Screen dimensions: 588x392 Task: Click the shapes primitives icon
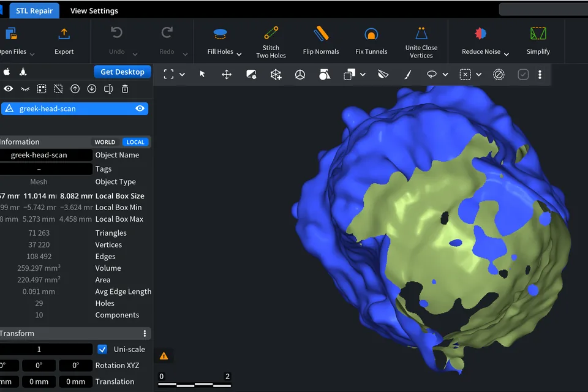coord(325,74)
